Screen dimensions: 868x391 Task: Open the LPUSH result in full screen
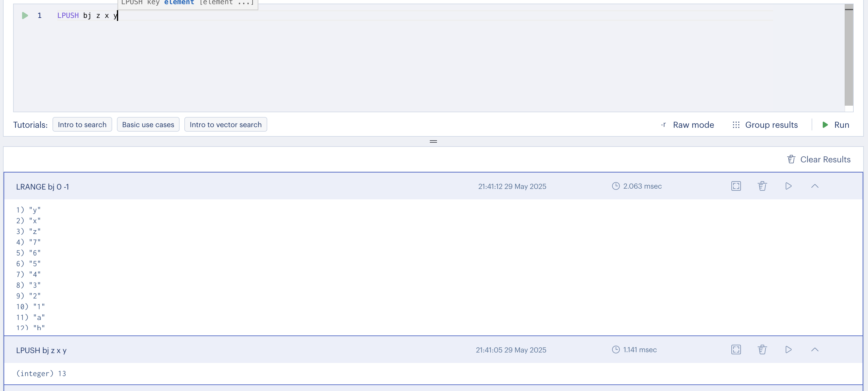click(736, 350)
